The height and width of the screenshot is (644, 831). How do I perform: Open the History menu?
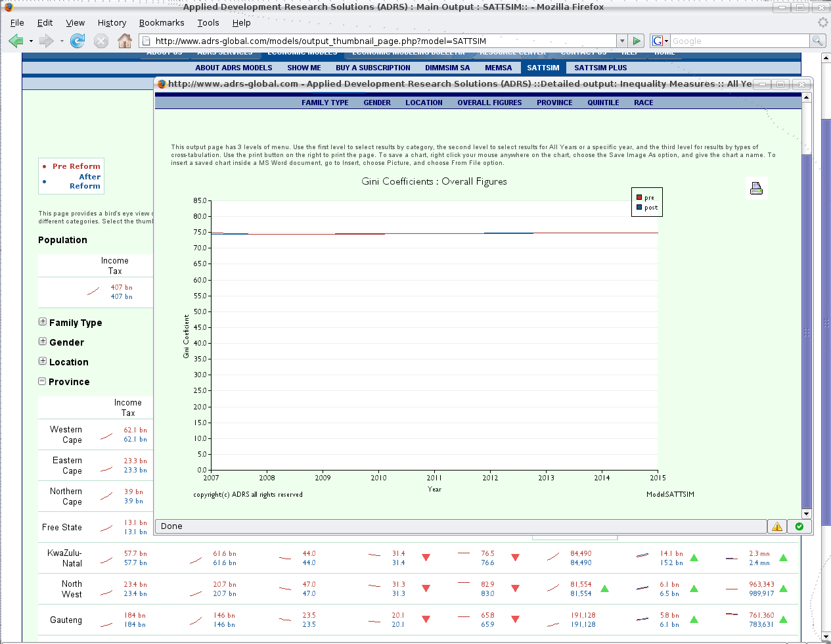click(112, 22)
